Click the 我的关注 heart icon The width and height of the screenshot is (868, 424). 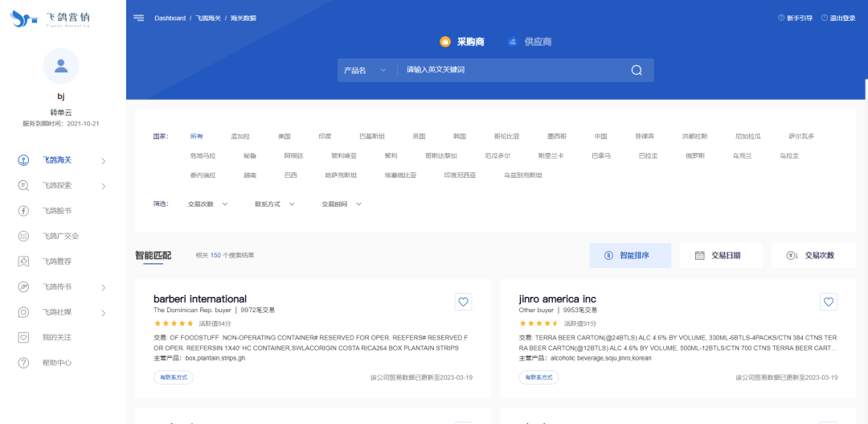point(23,337)
